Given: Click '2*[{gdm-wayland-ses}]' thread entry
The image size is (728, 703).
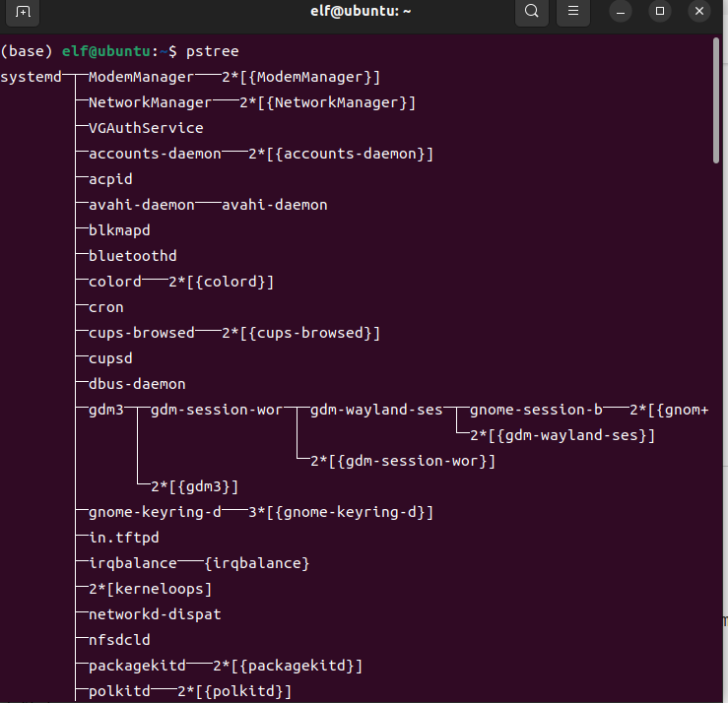Looking at the screenshot, I should pyautogui.click(x=563, y=435).
